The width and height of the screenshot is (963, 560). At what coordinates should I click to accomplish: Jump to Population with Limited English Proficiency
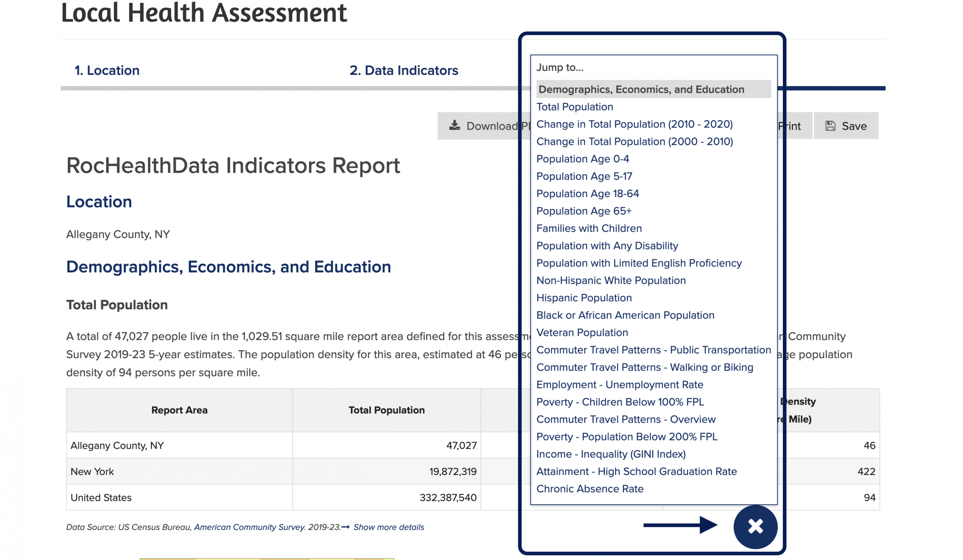click(639, 263)
